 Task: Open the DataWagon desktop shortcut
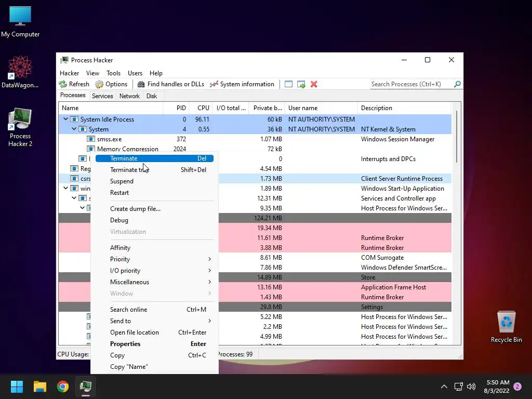pos(20,72)
